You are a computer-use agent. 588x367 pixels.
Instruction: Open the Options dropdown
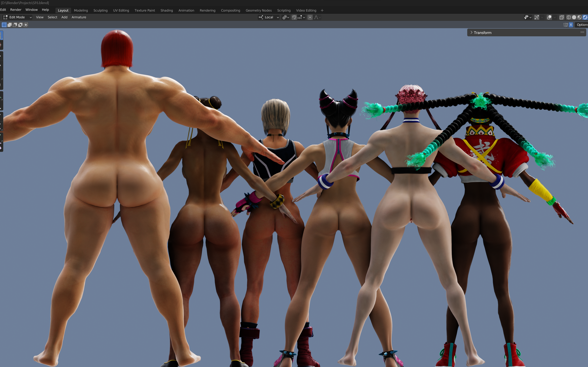582,25
